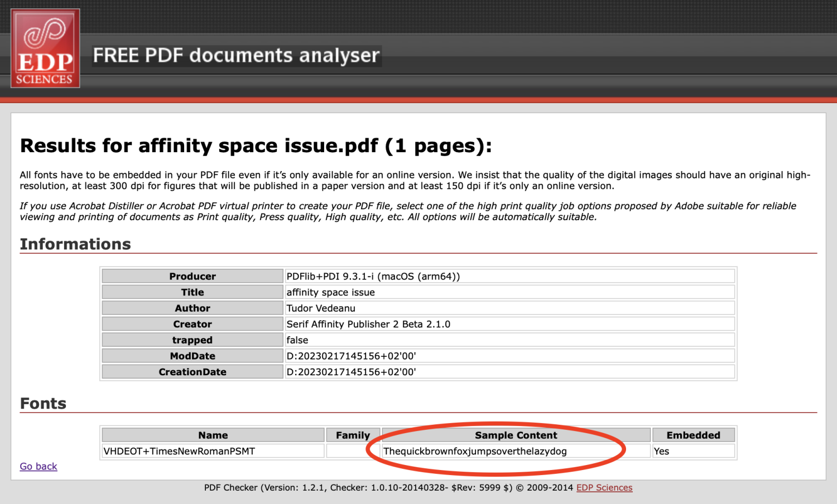Click the trapped value false
The width and height of the screenshot is (837, 504).
coord(297,340)
